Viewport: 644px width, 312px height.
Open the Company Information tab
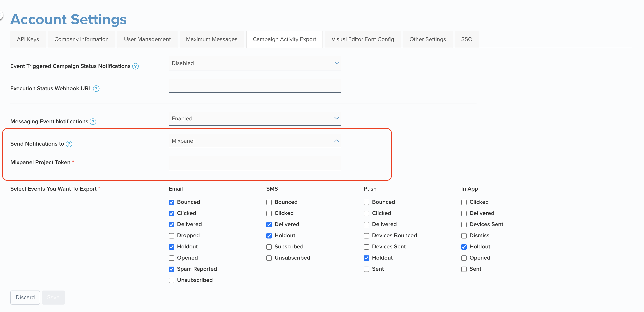coord(81,39)
